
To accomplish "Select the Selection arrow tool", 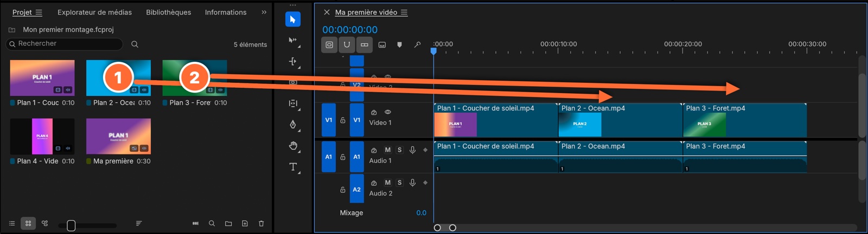I will coord(293,19).
